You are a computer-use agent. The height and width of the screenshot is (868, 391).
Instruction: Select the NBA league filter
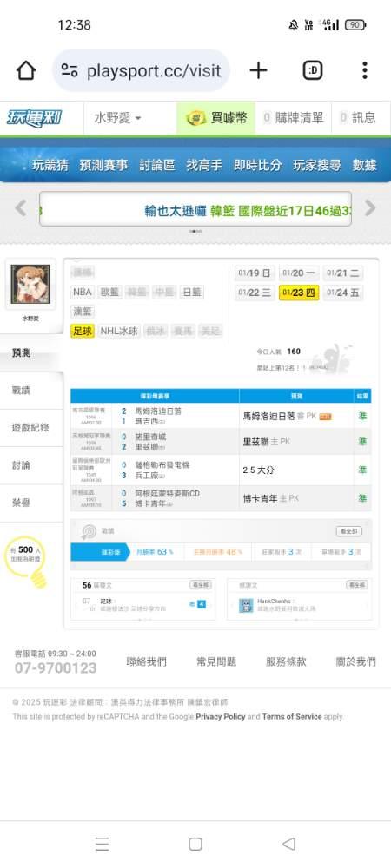click(x=82, y=292)
